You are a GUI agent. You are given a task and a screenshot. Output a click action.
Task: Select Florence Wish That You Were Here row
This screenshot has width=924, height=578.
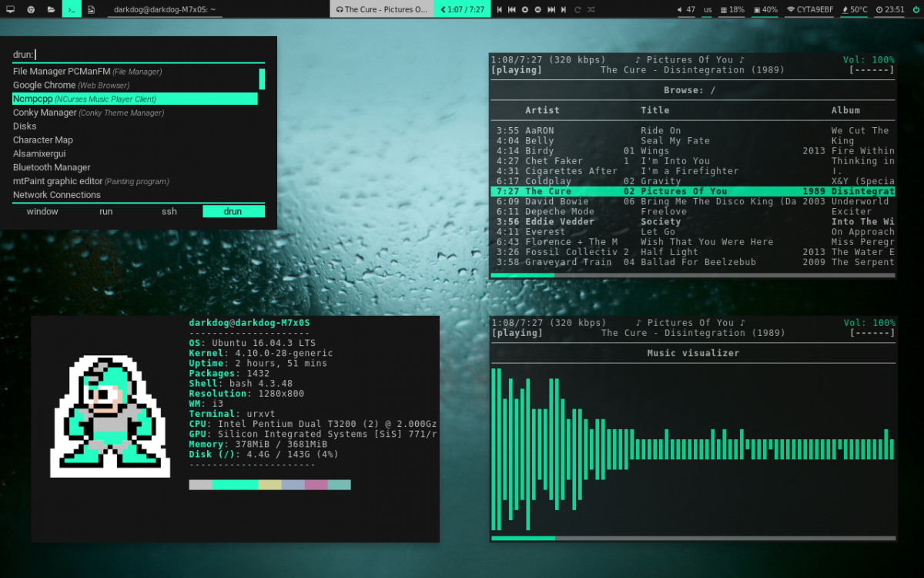pos(693,242)
